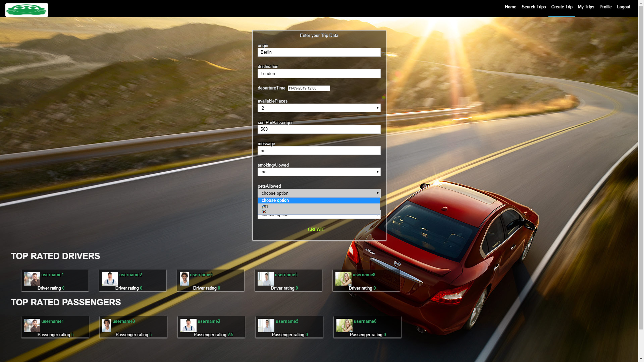Open username8 avatar in Top Rated Passengers
Screen dimensions: 644x362
point(344,325)
